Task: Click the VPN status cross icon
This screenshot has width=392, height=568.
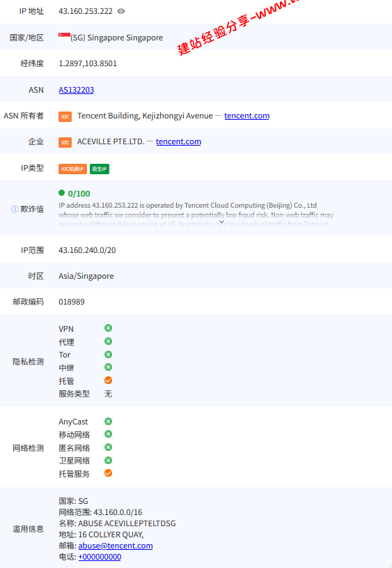Action: (x=108, y=328)
